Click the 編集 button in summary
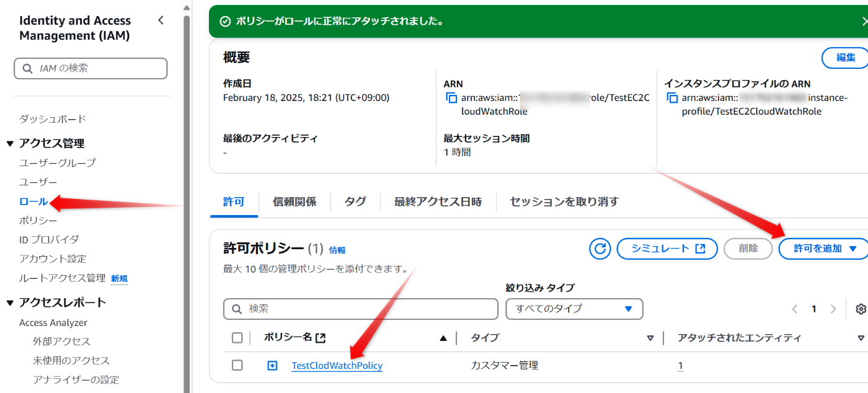Image resolution: width=868 pixels, height=393 pixels. coord(846,58)
